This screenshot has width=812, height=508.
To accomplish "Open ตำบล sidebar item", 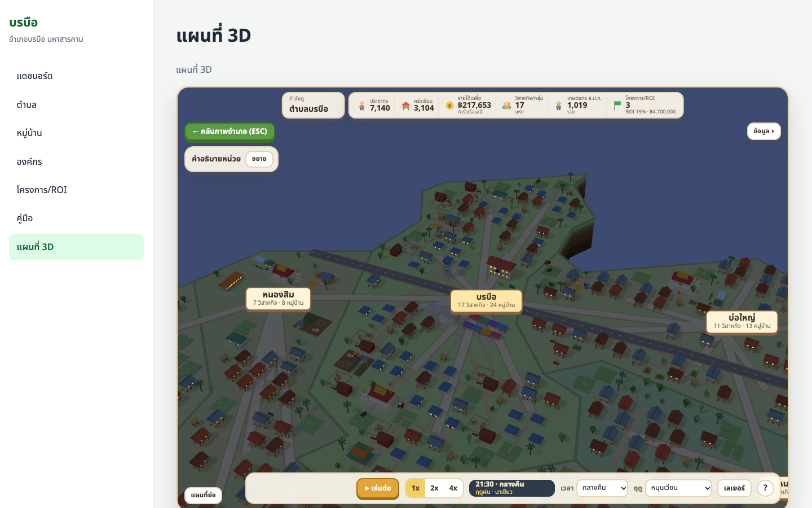I will [76, 104].
